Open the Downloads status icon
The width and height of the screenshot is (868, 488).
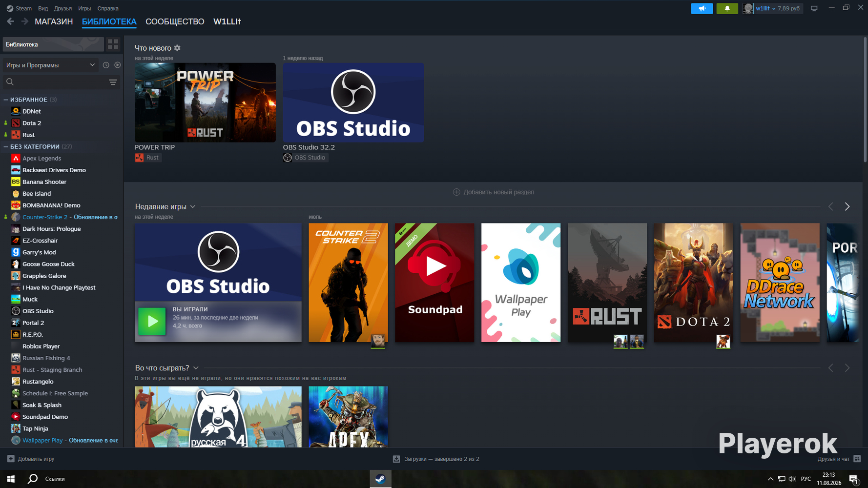click(396, 459)
